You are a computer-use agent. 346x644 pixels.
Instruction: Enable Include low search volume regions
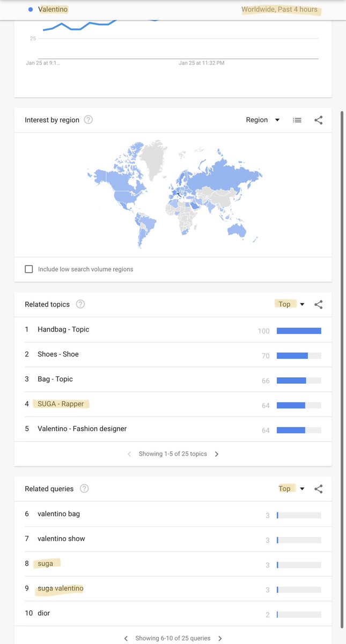click(29, 269)
